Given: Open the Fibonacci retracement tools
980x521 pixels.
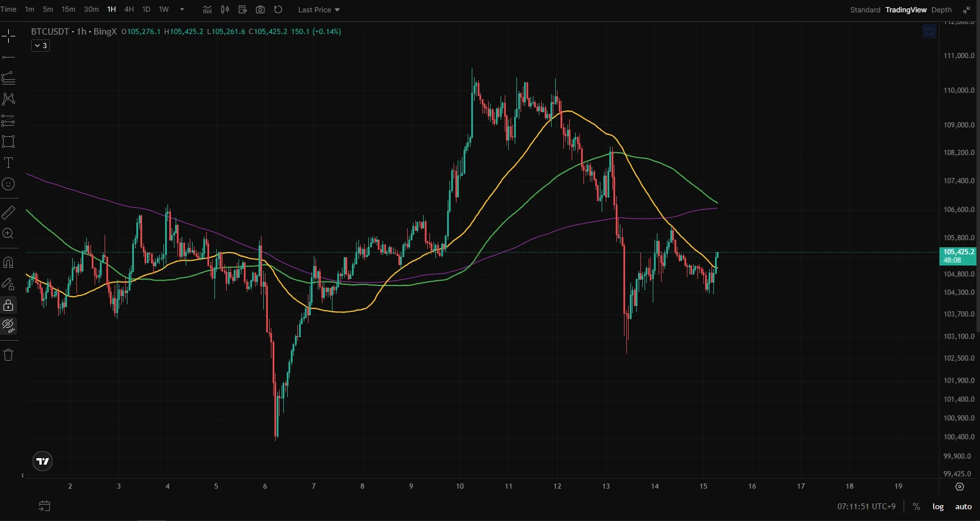Looking at the screenshot, I should pyautogui.click(x=8, y=78).
